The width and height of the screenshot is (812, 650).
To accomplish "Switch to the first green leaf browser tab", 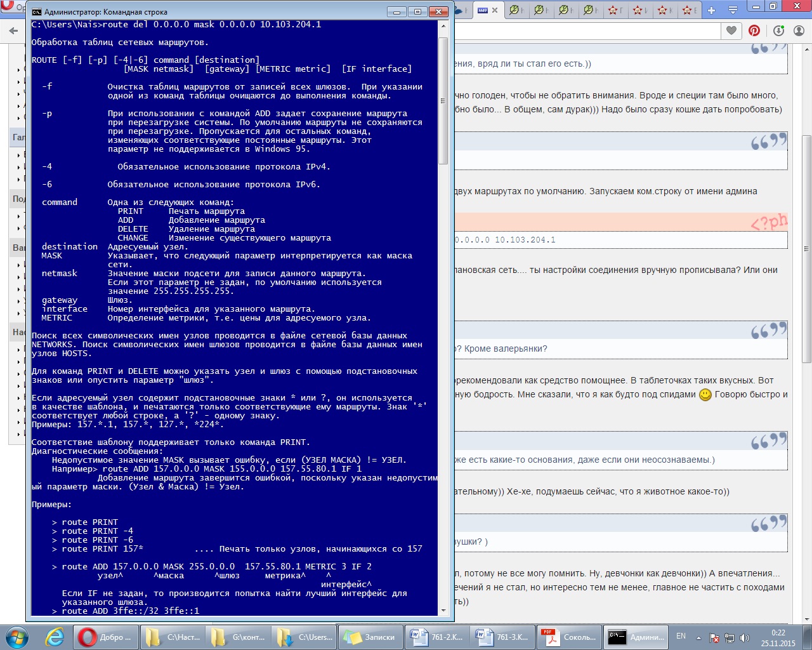I will click(516, 10).
